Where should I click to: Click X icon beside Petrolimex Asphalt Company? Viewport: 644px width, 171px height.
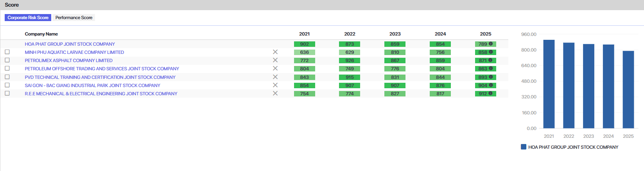pyautogui.click(x=275, y=60)
